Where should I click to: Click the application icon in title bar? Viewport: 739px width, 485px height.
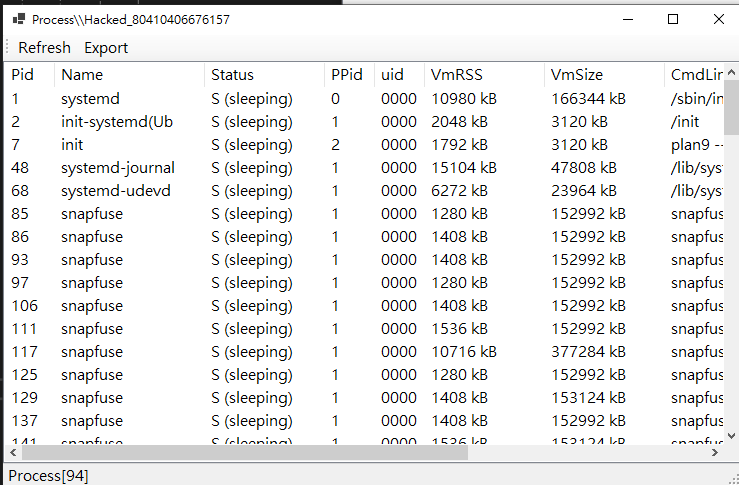[17, 19]
